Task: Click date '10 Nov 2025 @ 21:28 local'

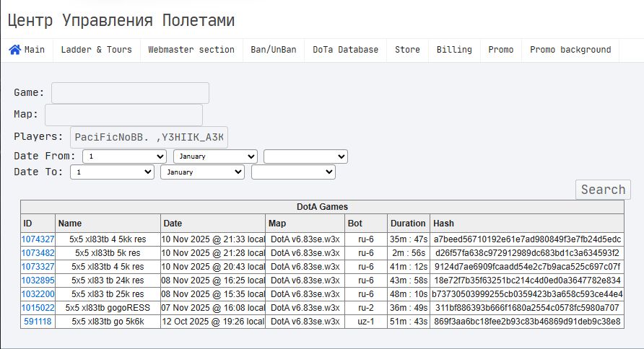Action: pos(213,253)
